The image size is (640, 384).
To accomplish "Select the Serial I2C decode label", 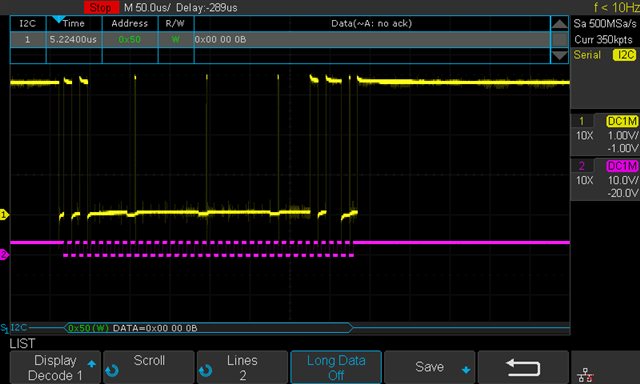I will click(x=604, y=55).
